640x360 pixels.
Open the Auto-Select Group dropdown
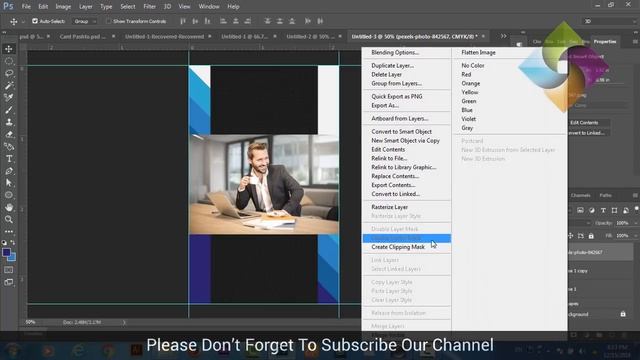point(84,21)
